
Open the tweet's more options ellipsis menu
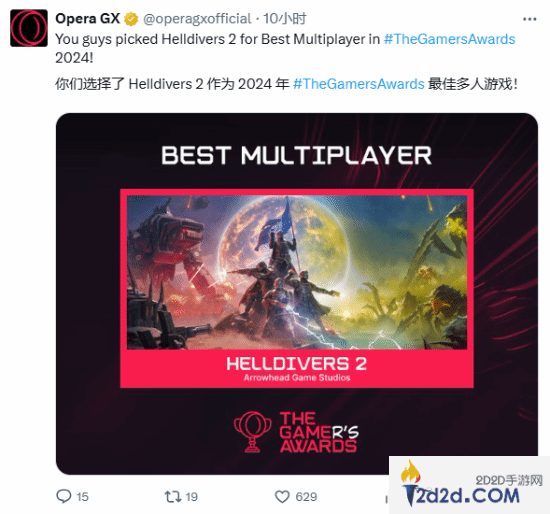tap(529, 19)
